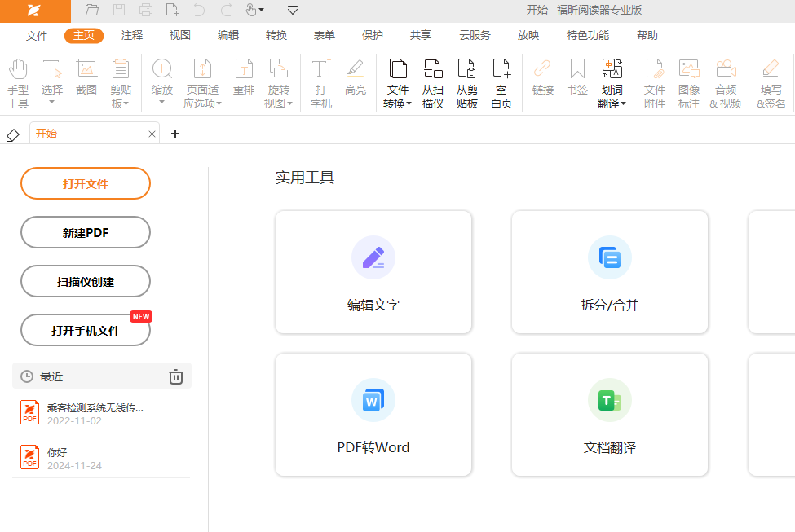Switch to the 保护 ribbon tab
The width and height of the screenshot is (795, 532).
point(373,36)
